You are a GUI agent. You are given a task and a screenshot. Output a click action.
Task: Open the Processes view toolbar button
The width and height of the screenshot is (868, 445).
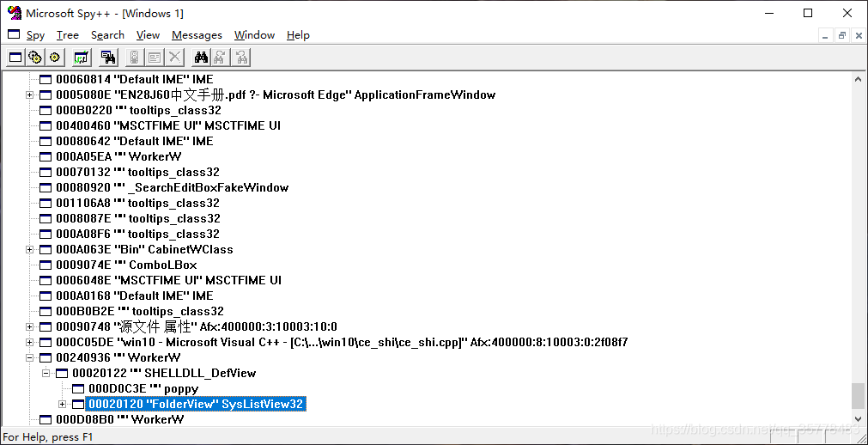tap(35, 57)
